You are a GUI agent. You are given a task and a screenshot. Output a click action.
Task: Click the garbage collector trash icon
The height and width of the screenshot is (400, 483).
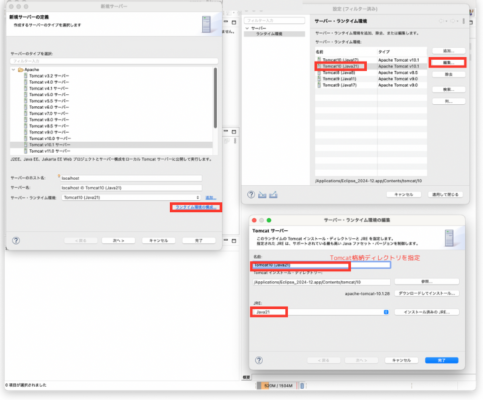tap(302, 386)
